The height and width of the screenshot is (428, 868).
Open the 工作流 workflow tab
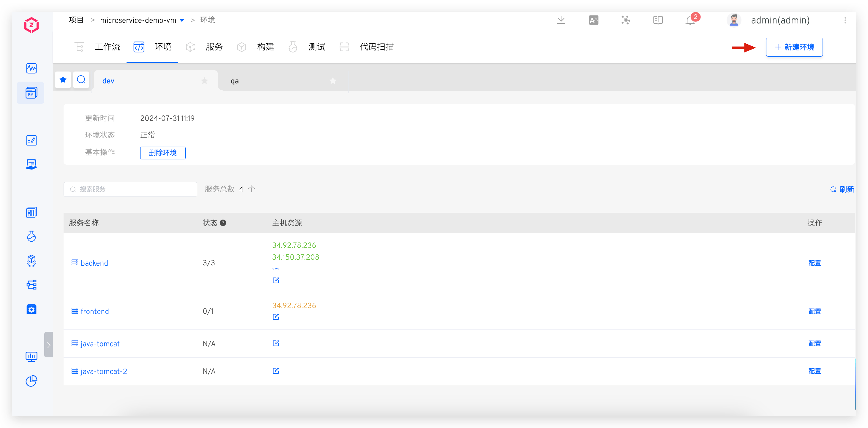pos(107,47)
